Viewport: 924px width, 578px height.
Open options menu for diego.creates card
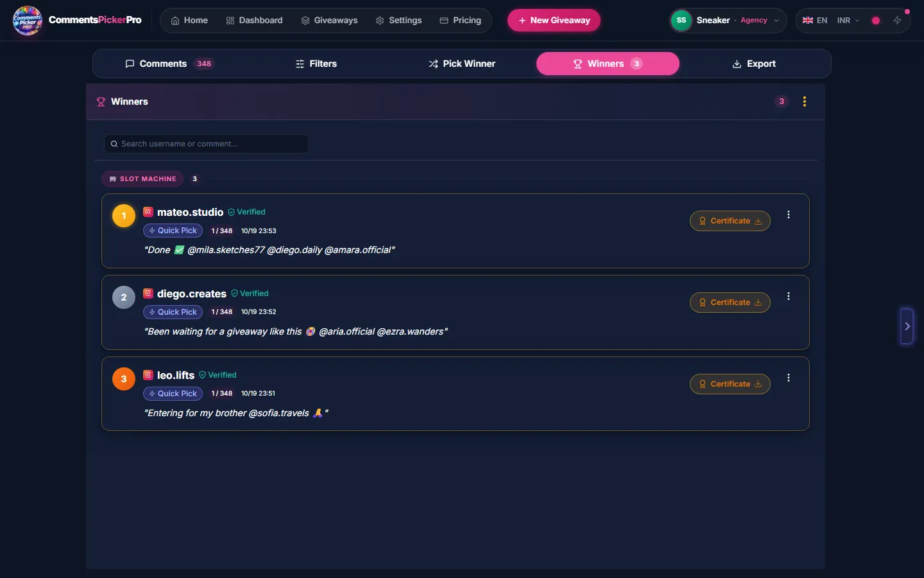789,297
